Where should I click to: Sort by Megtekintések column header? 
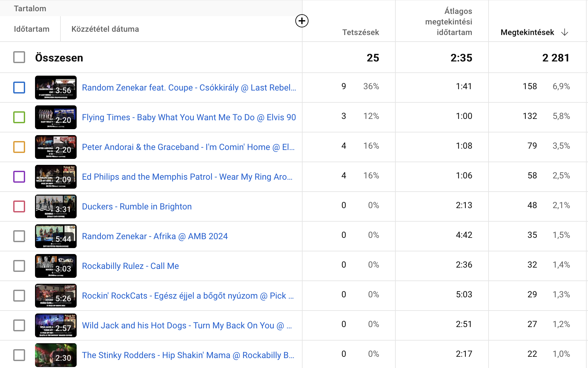tap(527, 32)
